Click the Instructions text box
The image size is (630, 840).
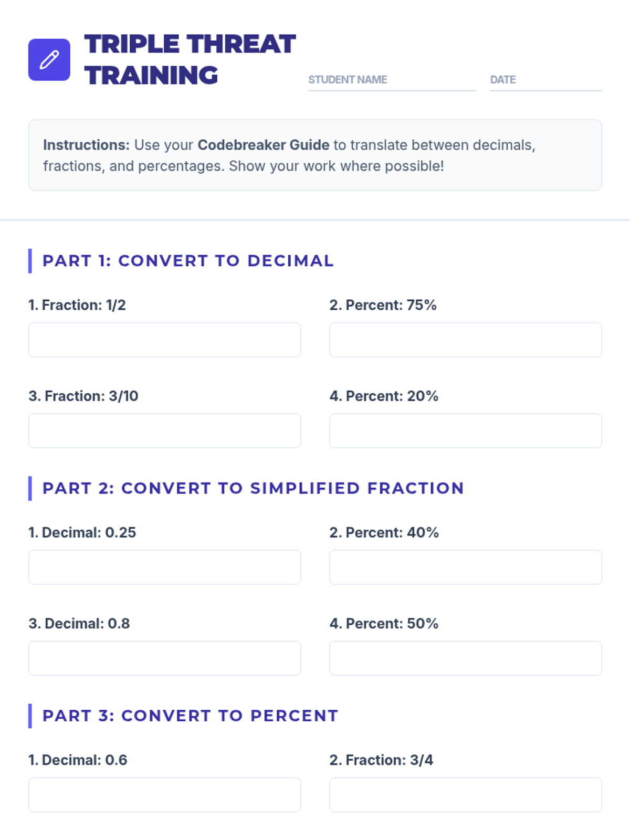click(315, 155)
